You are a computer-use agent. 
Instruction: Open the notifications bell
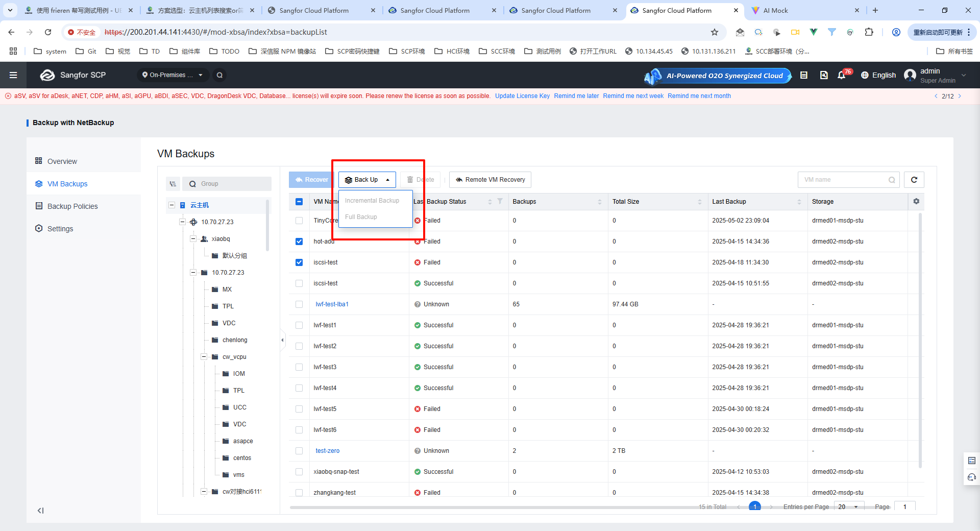841,75
